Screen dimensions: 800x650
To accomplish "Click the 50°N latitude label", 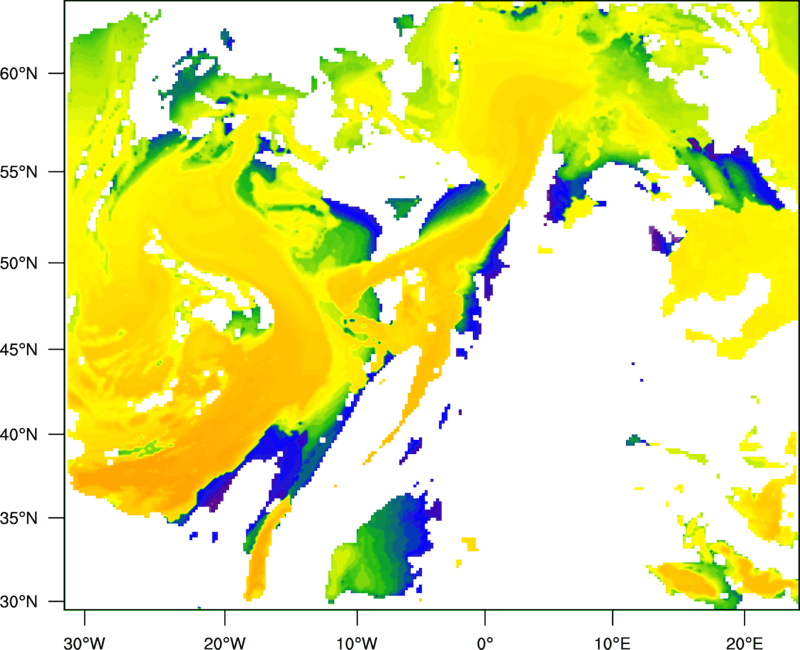I will click(19, 263).
